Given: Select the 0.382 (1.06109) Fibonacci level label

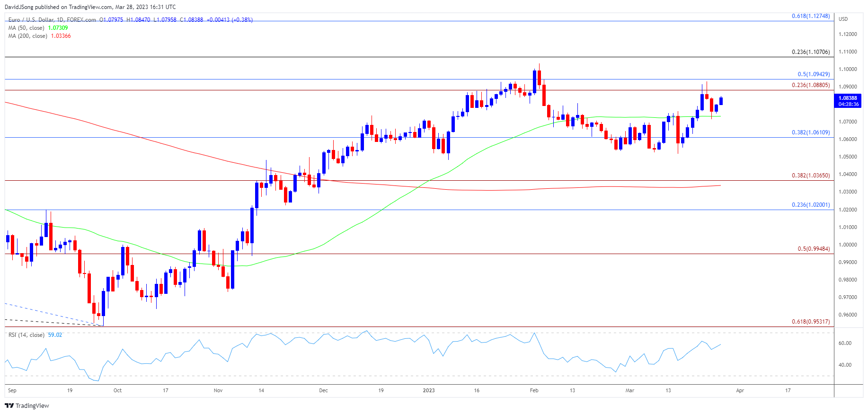Looking at the screenshot, I should [811, 132].
